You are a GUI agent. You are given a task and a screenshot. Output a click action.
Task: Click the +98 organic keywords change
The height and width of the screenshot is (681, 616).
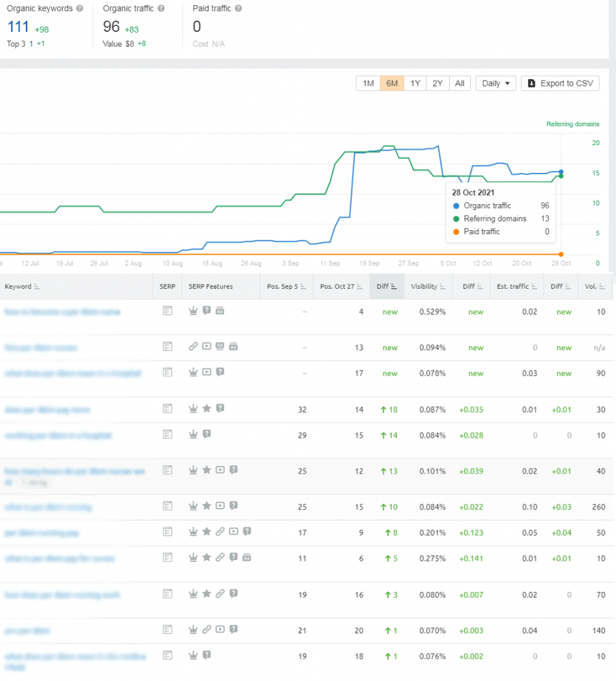(x=42, y=29)
